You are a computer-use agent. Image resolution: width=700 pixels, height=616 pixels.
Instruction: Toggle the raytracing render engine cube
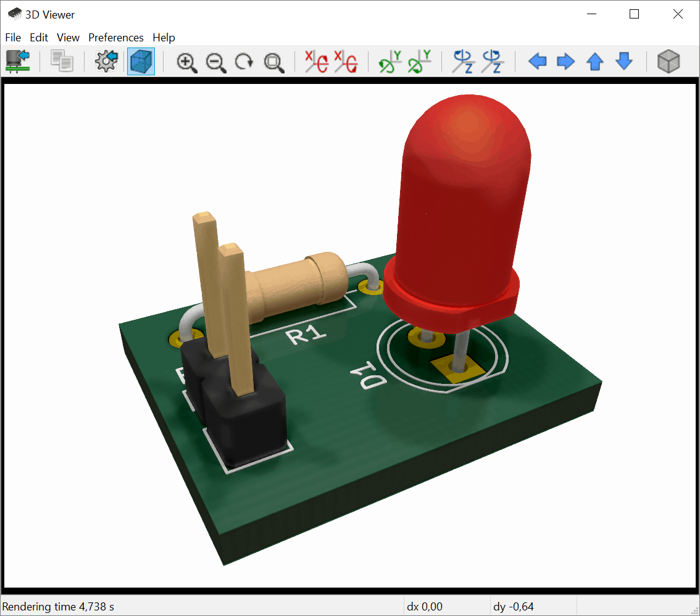[141, 61]
